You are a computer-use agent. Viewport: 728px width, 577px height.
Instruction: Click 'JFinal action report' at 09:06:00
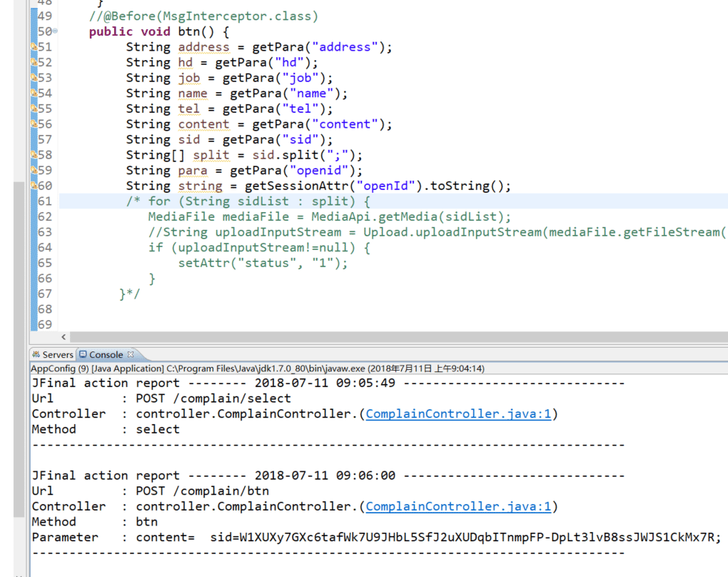pos(106,476)
